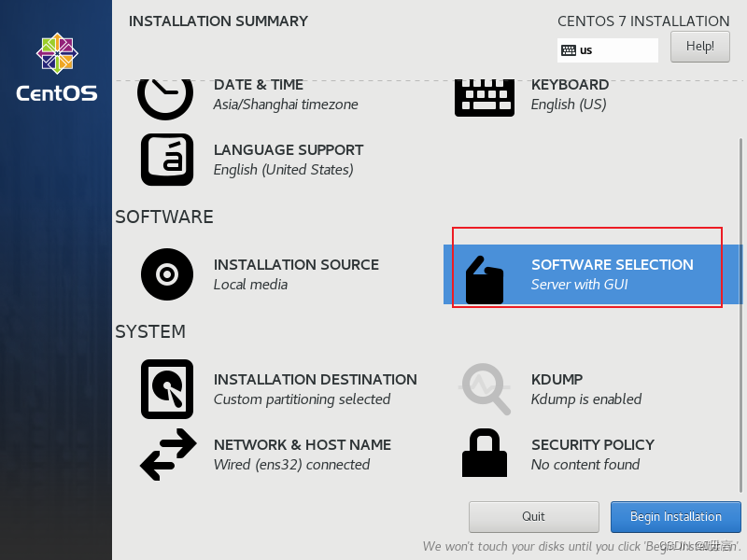747x560 pixels.
Task: Open the KDUMP magnifier icon
Action: (x=485, y=388)
